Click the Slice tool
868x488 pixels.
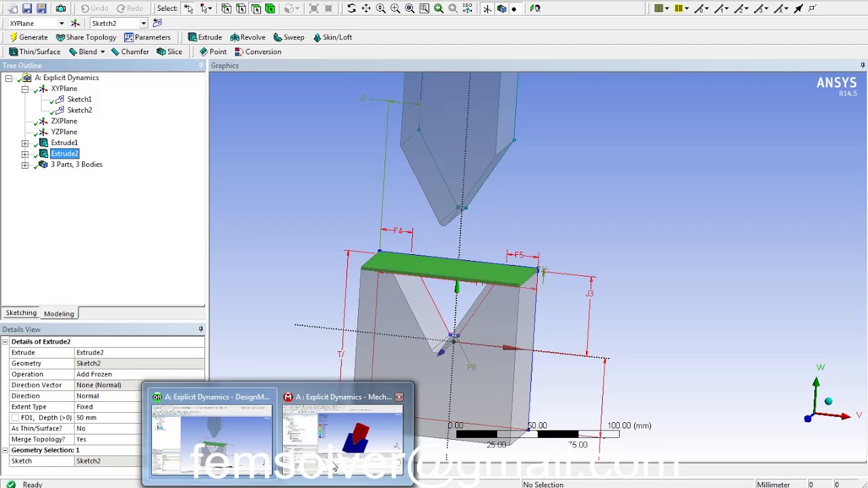(x=170, y=52)
